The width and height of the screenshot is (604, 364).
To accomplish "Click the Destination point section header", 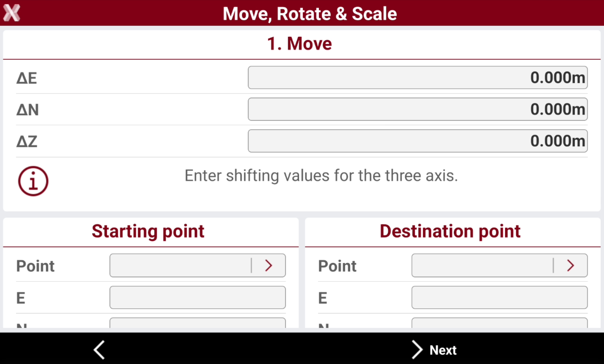I will pos(450,232).
